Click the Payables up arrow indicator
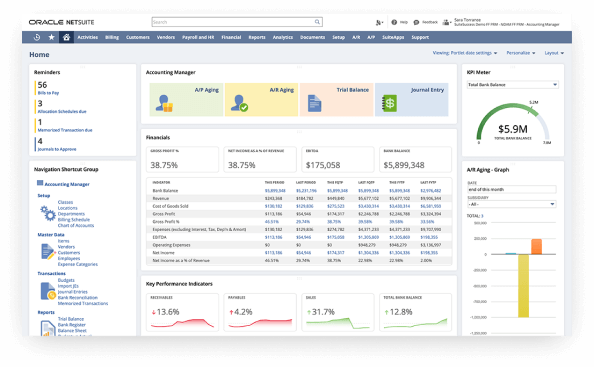594x367 pixels. [x=231, y=312]
